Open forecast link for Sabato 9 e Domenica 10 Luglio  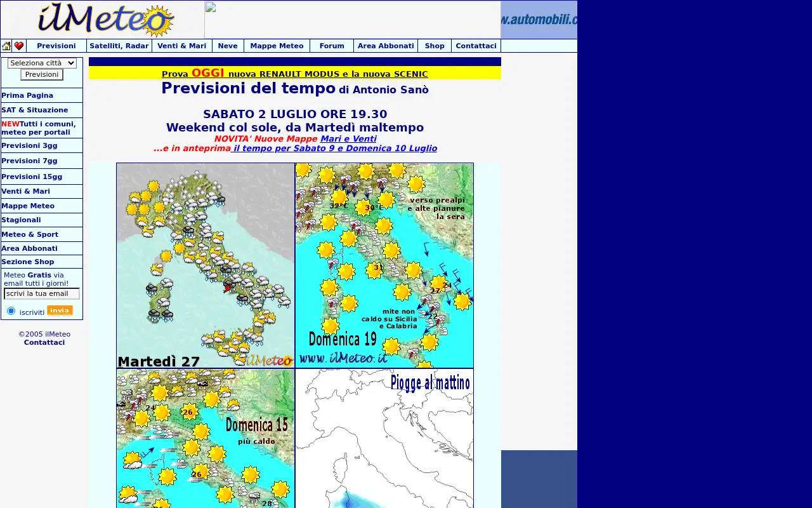tap(334, 148)
